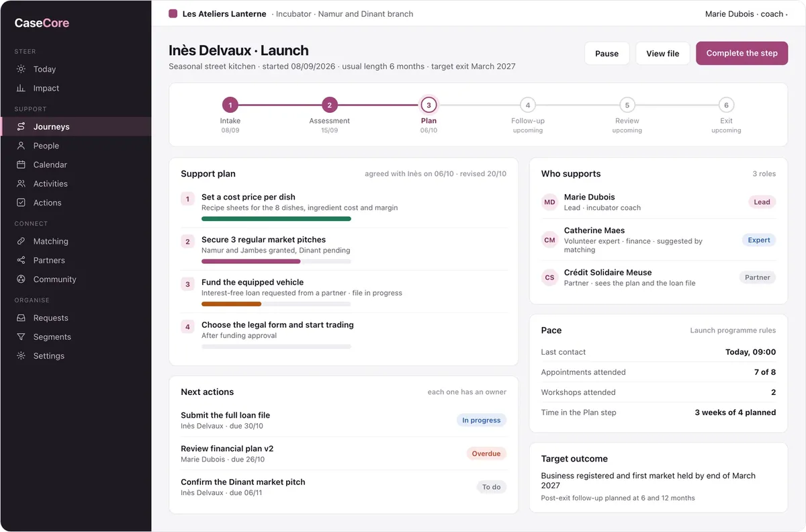Pause the journey with the Pause button
This screenshot has height=532, width=806.
607,54
